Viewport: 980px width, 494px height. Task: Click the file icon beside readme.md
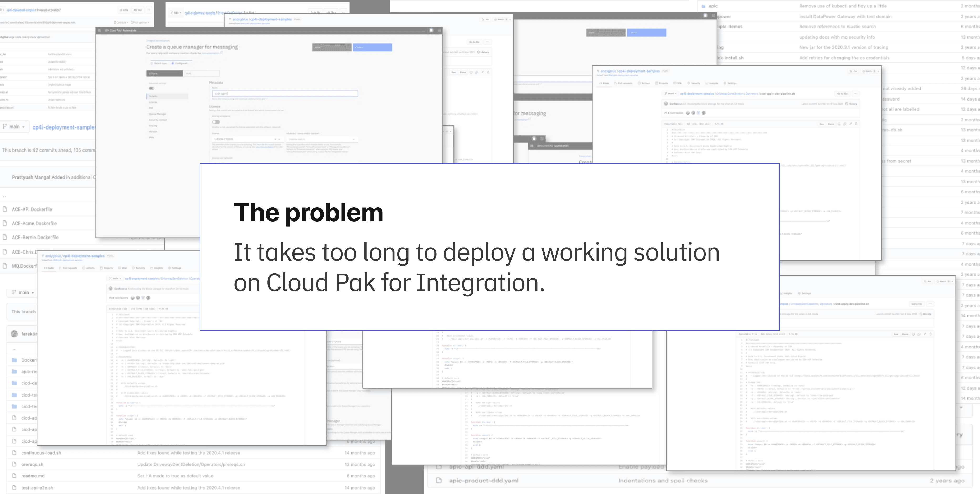point(14,476)
